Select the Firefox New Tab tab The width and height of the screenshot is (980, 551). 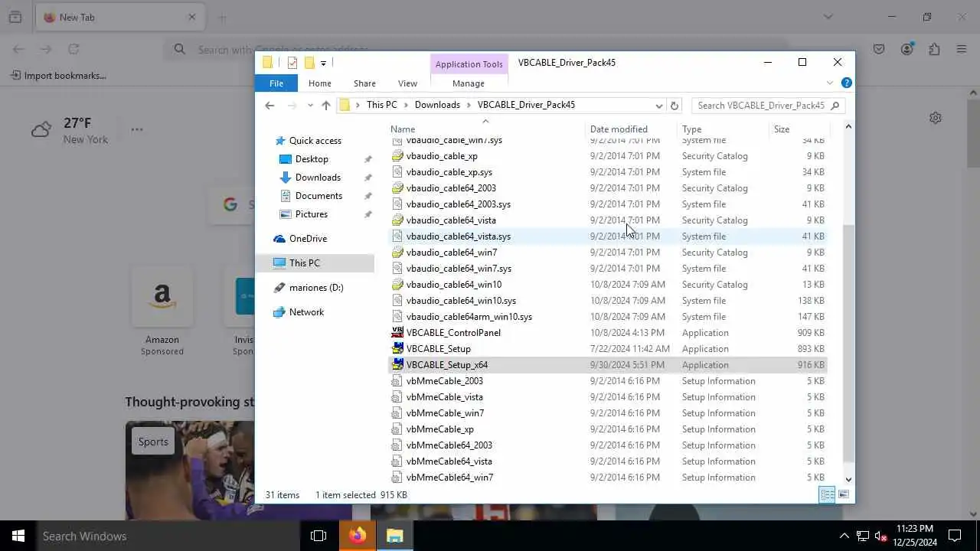(x=120, y=17)
